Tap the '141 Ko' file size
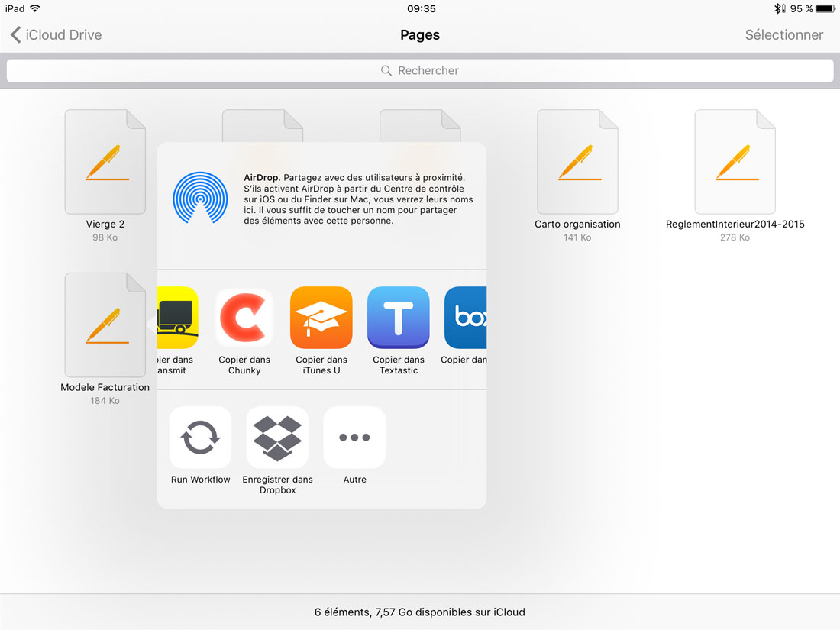The image size is (840, 630). (577, 237)
